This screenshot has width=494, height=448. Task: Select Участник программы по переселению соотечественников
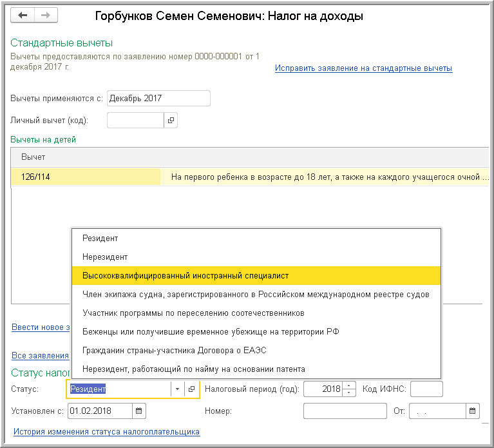coord(256,313)
